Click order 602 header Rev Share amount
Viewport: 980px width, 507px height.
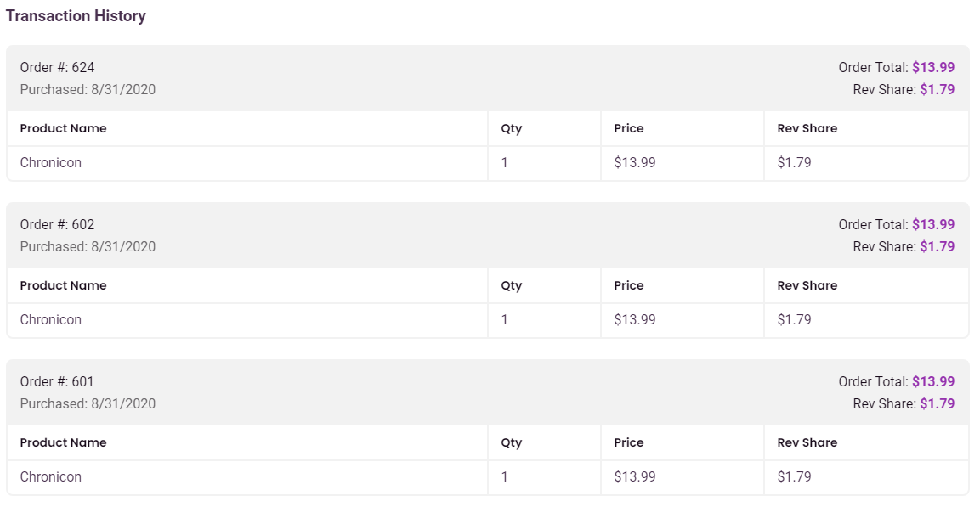(x=937, y=246)
